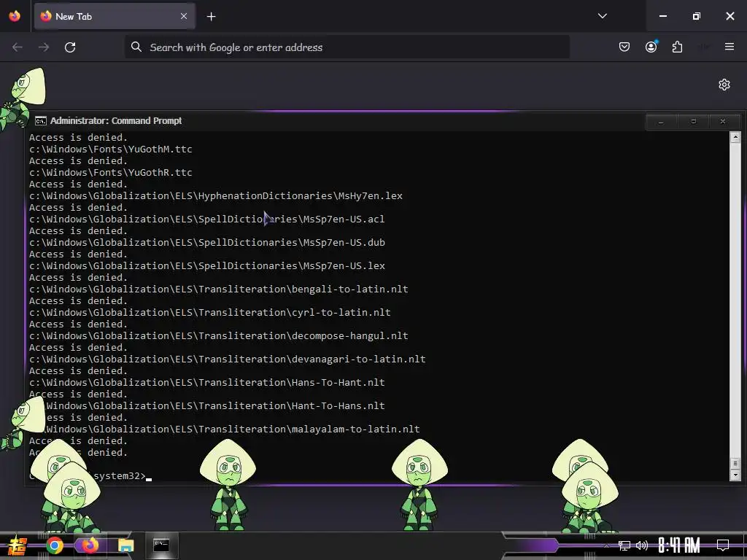Image resolution: width=747 pixels, height=560 pixels.
Task: Close the New Tab tab
Action: (184, 16)
